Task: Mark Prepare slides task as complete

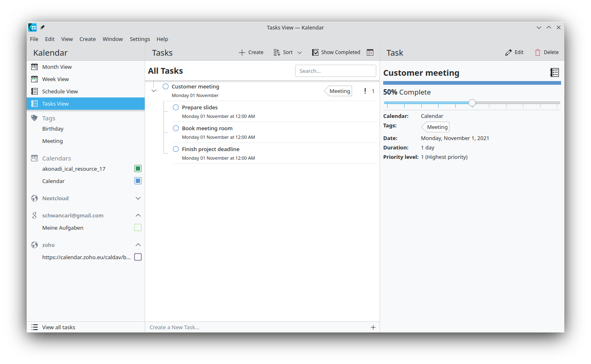Action: pos(176,107)
